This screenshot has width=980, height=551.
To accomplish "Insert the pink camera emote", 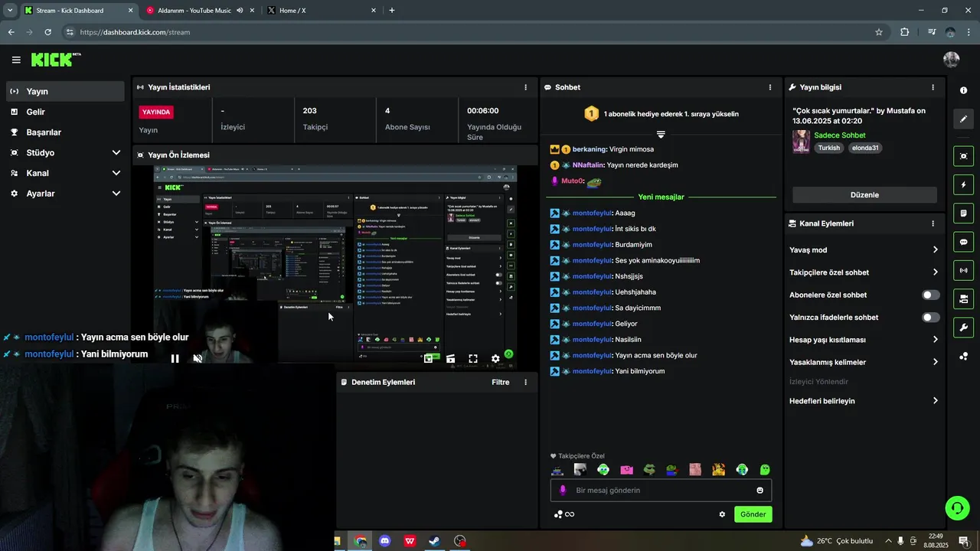I will tap(626, 470).
